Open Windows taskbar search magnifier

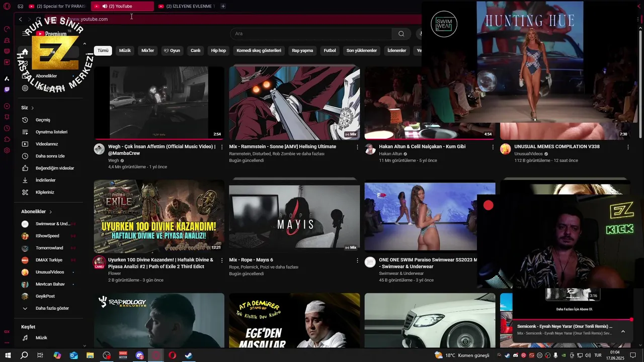tap(24, 355)
